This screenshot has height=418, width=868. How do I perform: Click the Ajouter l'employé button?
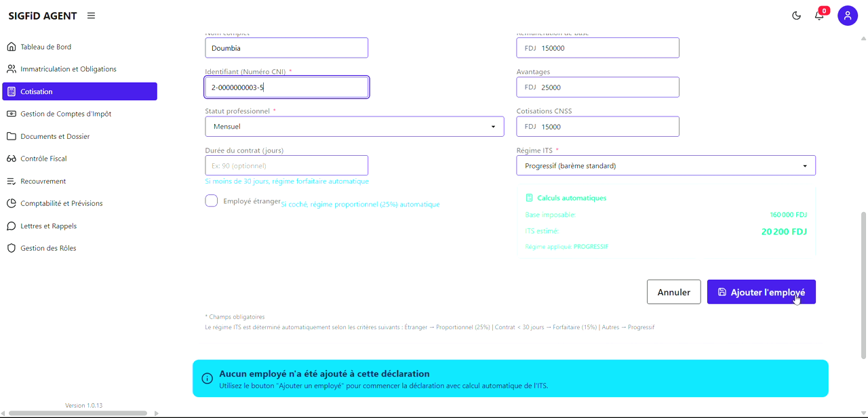761,292
